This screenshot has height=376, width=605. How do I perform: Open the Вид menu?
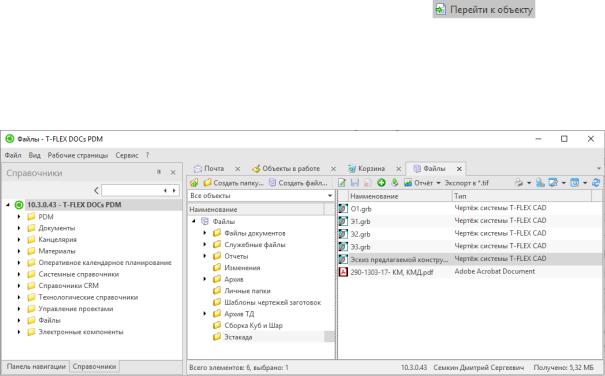click(x=34, y=155)
